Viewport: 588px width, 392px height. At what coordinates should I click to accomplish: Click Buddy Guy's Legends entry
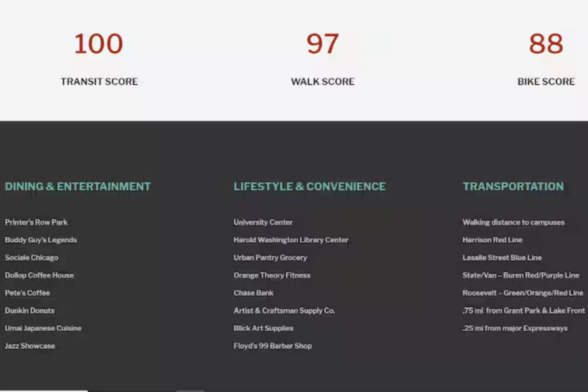(41, 240)
